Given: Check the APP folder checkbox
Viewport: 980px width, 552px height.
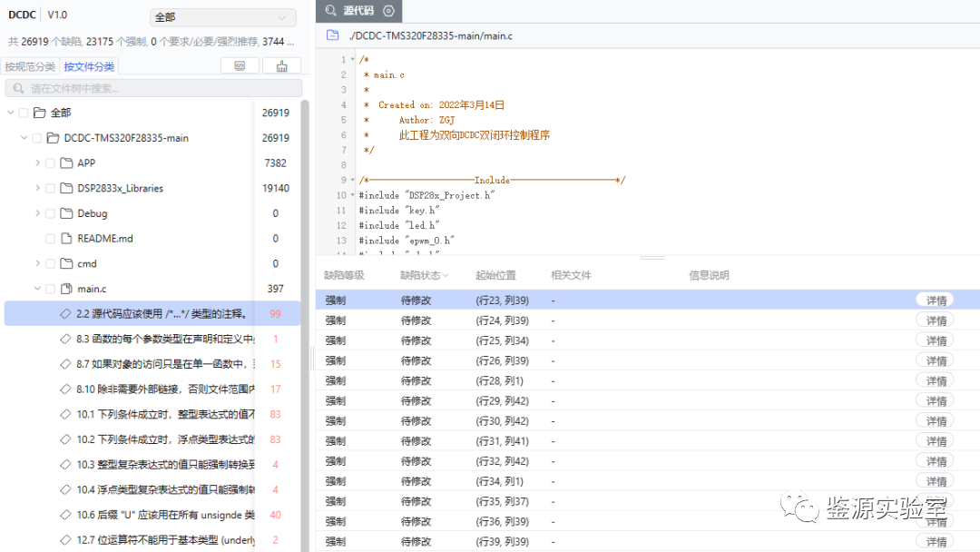Looking at the screenshot, I should [50, 163].
